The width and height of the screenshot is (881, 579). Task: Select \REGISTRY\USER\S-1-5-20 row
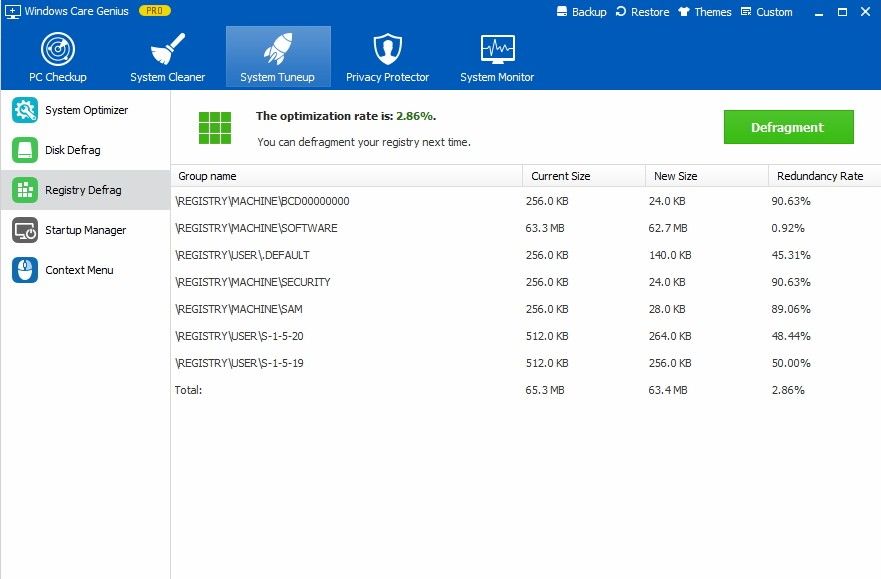click(525, 336)
